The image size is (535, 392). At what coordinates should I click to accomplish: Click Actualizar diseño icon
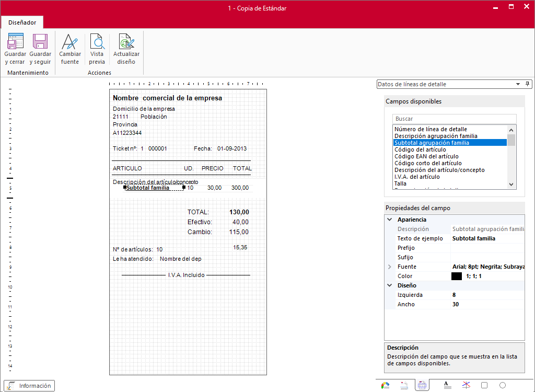click(x=126, y=41)
